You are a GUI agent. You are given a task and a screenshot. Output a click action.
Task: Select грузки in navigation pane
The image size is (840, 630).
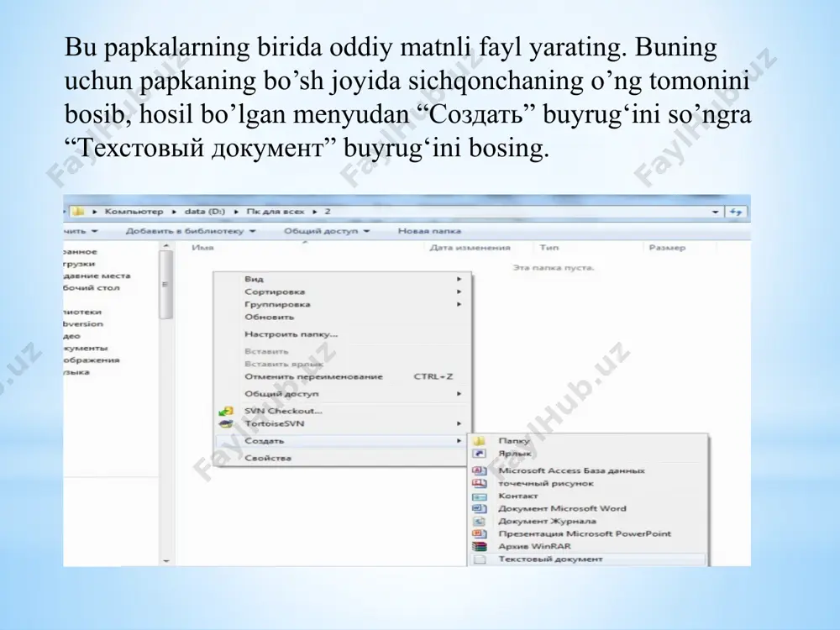tap(79, 264)
